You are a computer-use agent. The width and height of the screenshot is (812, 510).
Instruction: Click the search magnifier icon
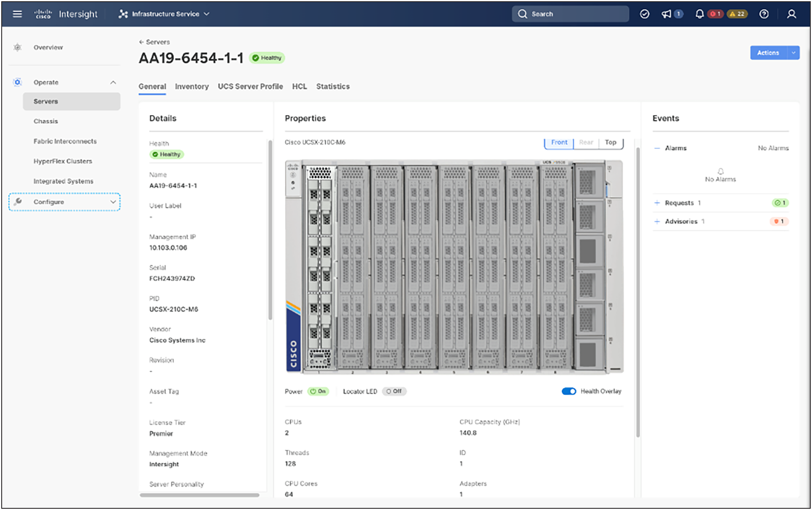(522, 14)
